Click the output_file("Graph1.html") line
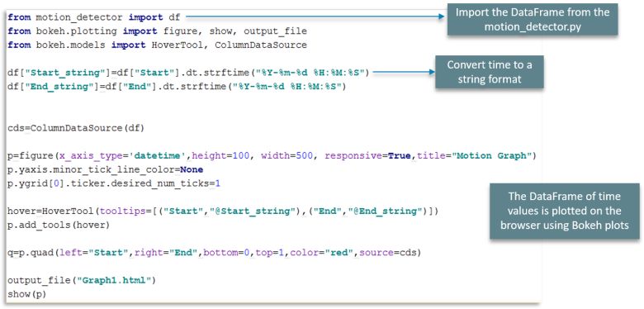644x309 pixels. tap(82, 280)
